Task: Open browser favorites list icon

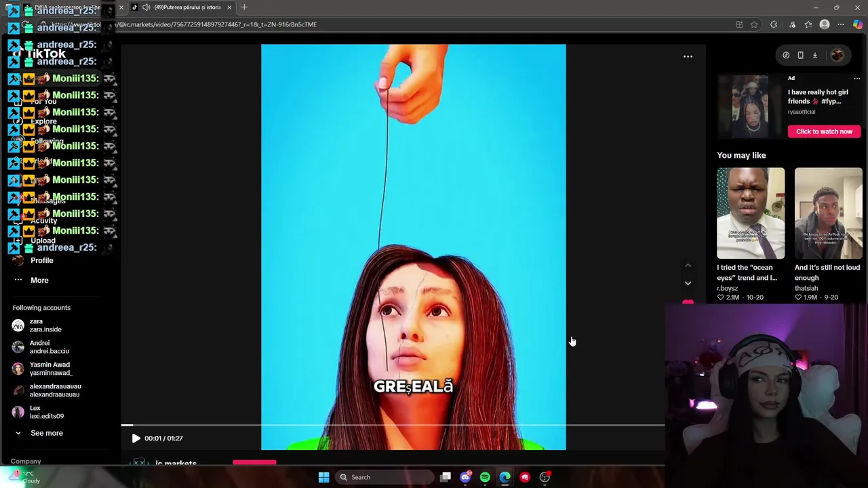Action: pyautogui.click(x=808, y=24)
